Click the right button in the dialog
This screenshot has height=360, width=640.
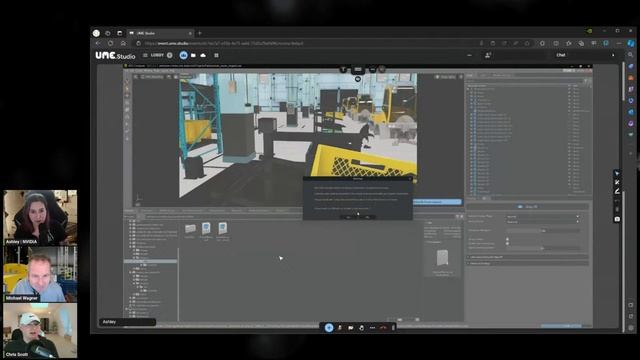click(x=367, y=217)
